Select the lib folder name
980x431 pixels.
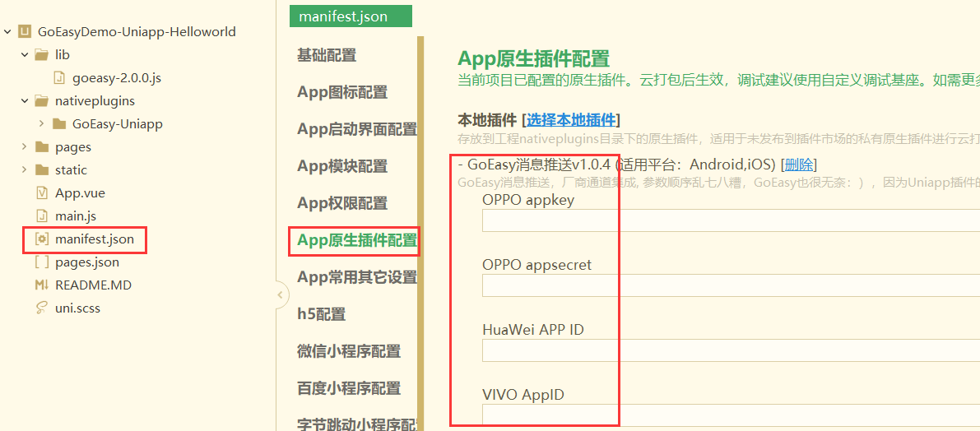[63, 55]
